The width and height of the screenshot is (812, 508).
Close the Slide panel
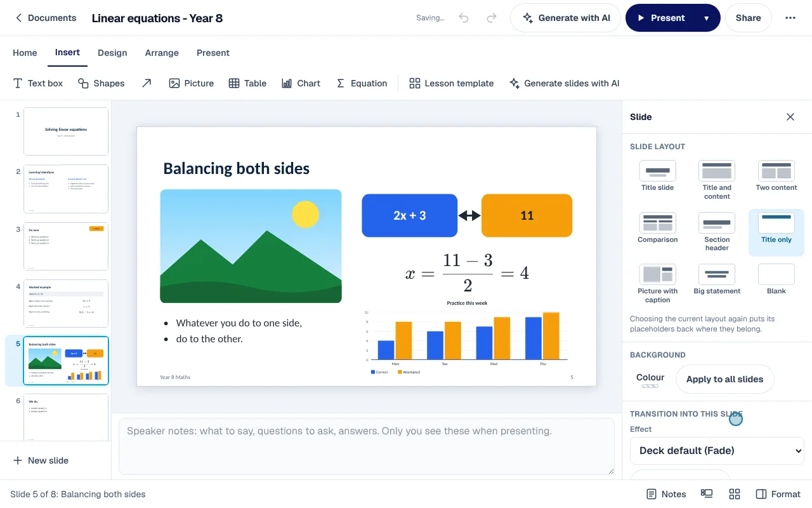pyautogui.click(x=790, y=117)
